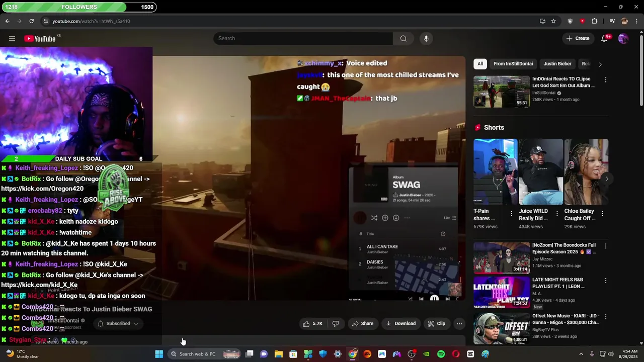
Task: Bookmark this page with the star icon
Action: (553, 21)
